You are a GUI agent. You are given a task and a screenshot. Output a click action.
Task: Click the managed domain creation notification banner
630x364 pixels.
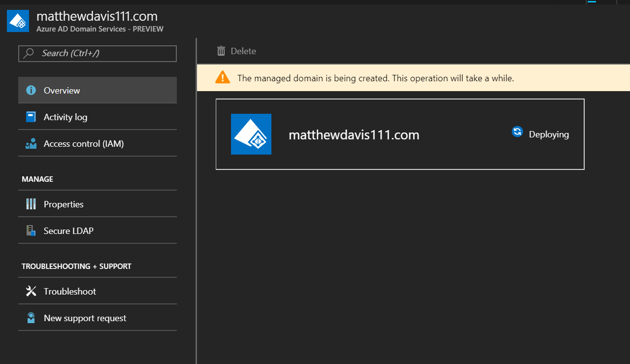(413, 78)
